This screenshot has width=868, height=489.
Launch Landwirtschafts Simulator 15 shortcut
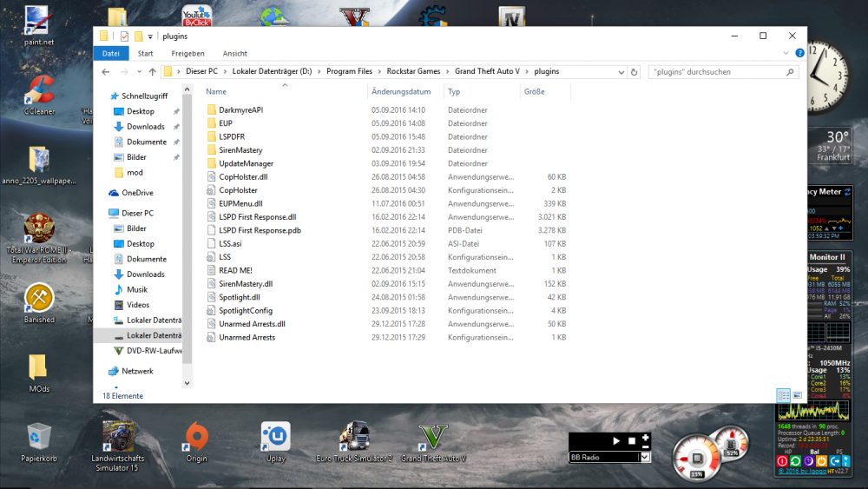click(x=117, y=446)
